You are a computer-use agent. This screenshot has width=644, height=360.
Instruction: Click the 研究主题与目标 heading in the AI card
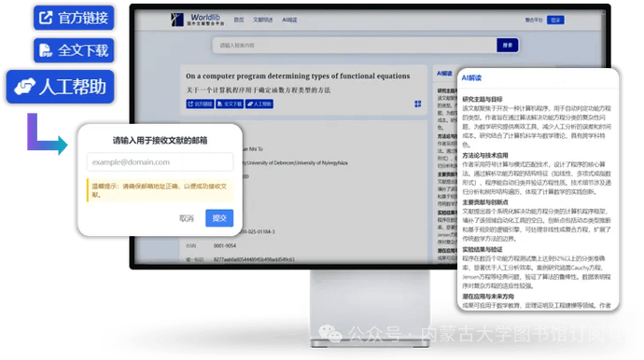coord(483,99)
